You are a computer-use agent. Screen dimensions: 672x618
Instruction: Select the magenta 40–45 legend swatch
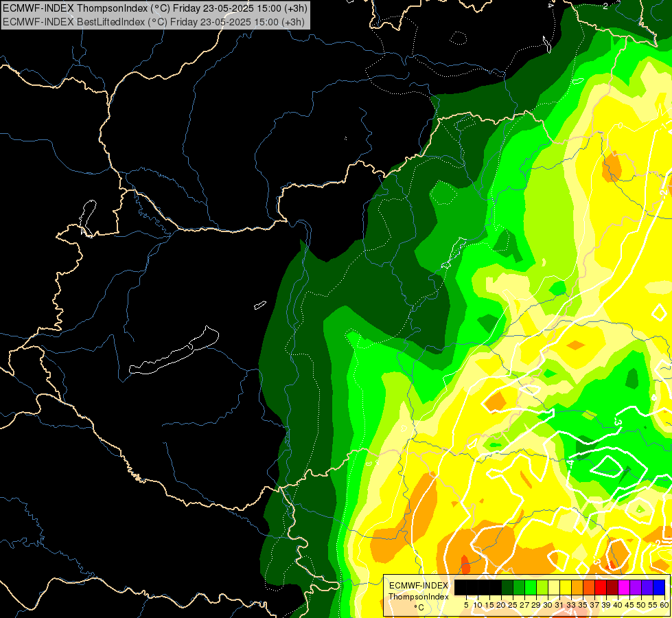623,587
